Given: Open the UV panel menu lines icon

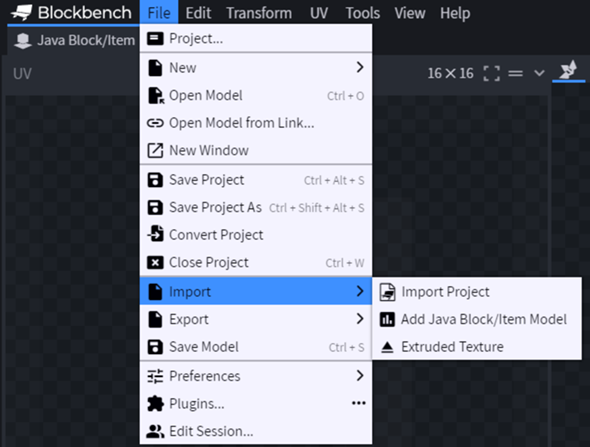Looking at the screenshot, I should [515, 73].
